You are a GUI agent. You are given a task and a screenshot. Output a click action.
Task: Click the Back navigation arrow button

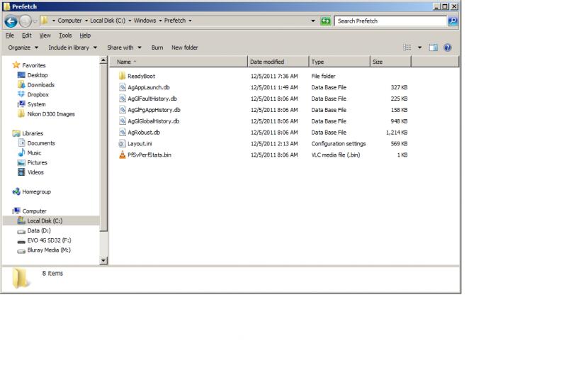pyautogui.click(x=11, y=21)
